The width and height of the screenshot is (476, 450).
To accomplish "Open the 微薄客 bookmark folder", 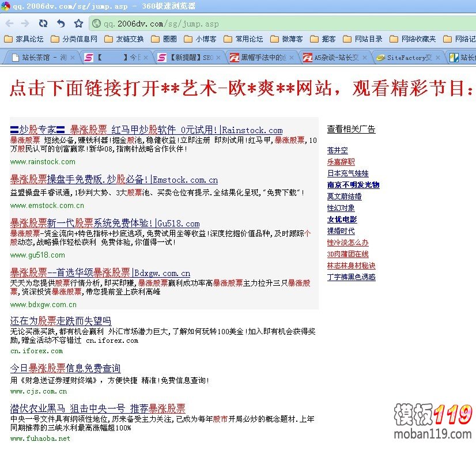I will pos(286,39).
